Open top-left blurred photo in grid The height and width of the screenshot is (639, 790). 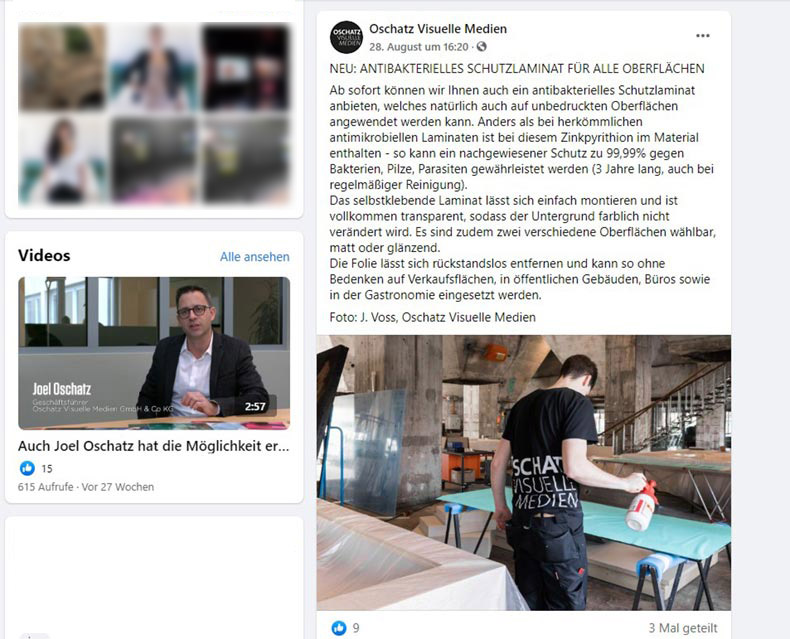(x=62, y=67)
